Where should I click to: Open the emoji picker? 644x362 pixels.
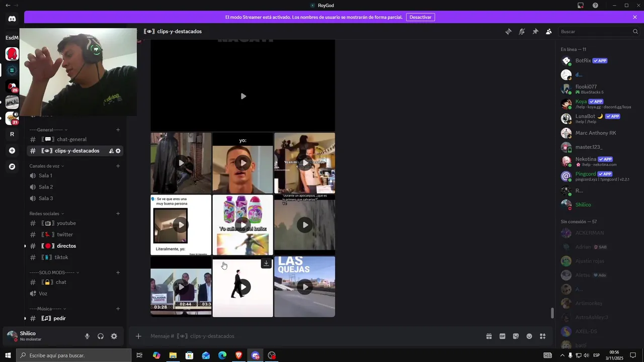point(529,336)
